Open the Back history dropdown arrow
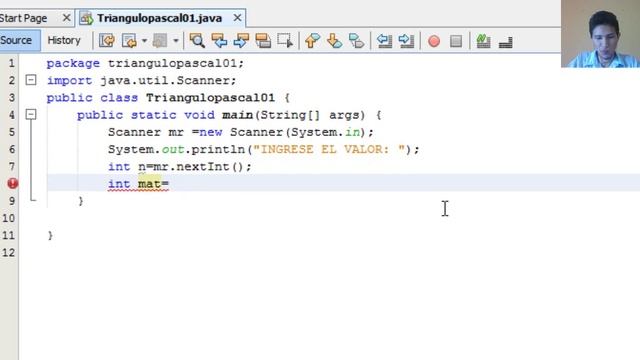 144,41
